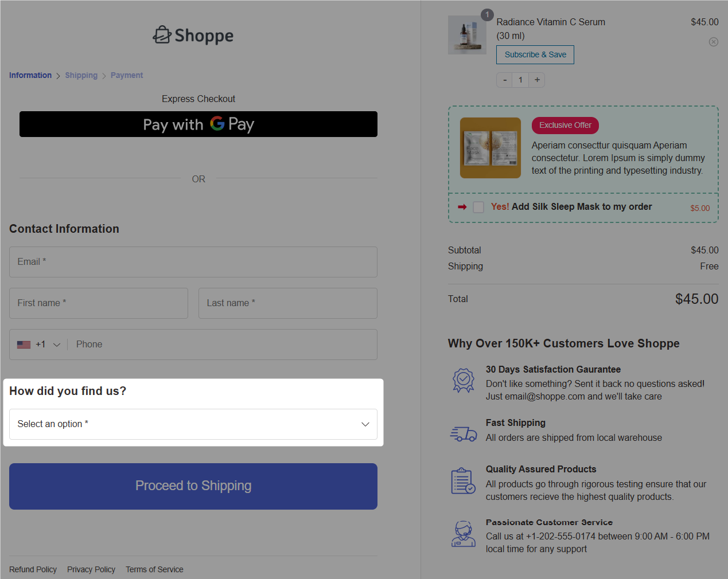Image resolution: width=728 pixels, height=579 pixels.
Task: Click the red arrow icon beside the offer checkbox
Action: click(462, 207)
